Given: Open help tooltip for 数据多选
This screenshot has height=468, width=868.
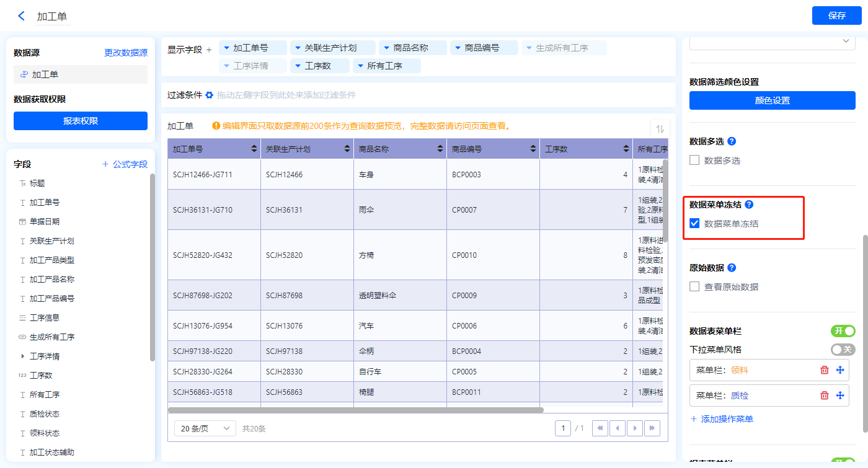Looking at the screenshot, I should 732,141.
